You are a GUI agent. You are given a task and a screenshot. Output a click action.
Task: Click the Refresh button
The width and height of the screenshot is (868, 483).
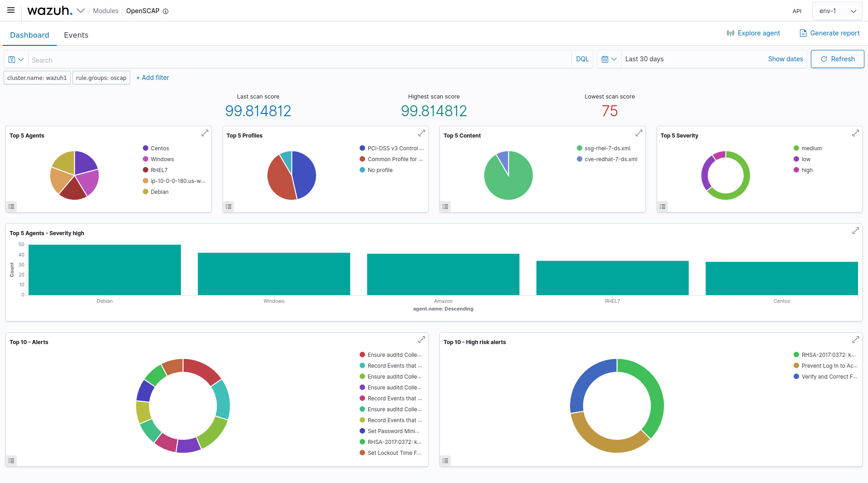point(837,59)
